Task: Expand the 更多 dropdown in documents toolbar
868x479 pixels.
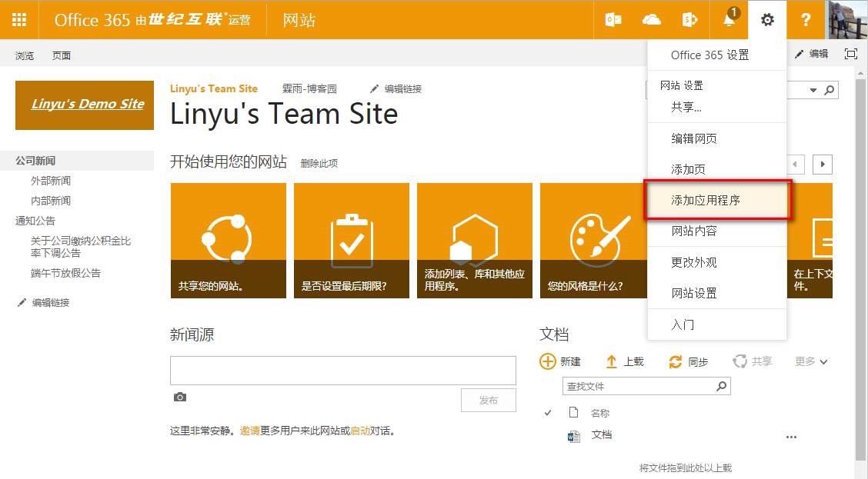Action: [811, 361]
